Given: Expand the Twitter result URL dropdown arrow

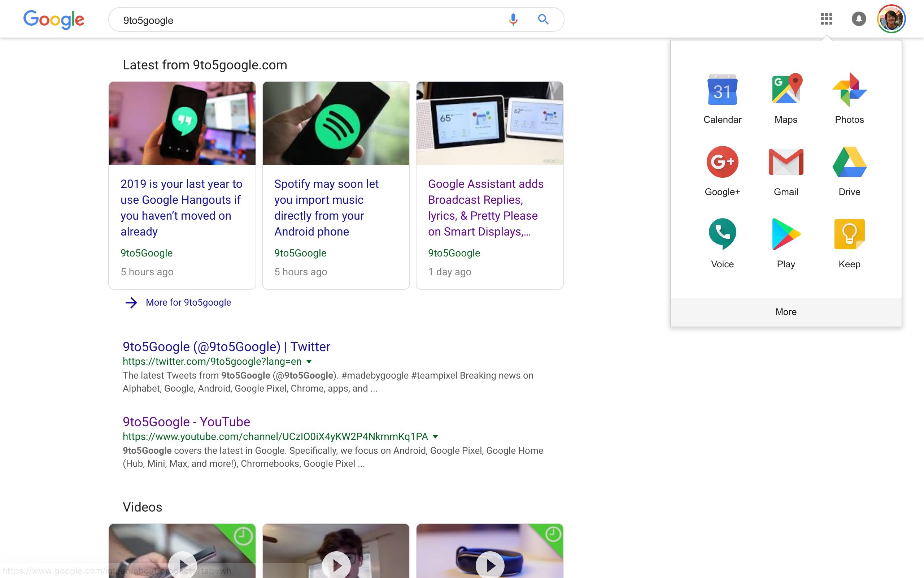Looking at the screenshot, I should (309, 361).
